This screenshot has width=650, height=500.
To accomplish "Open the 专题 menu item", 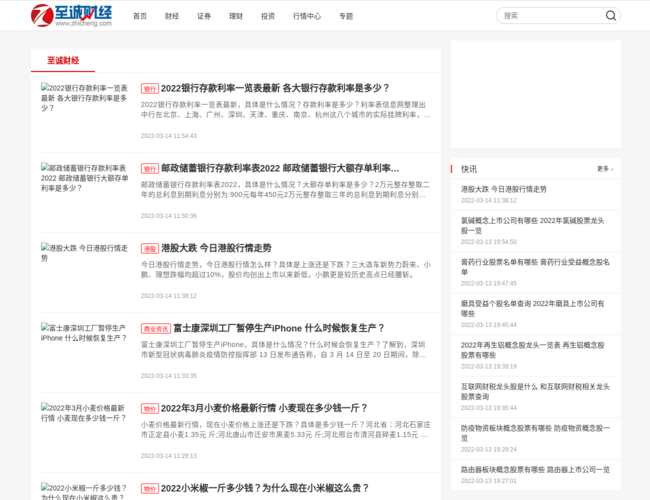I will [x=346, y=16].
